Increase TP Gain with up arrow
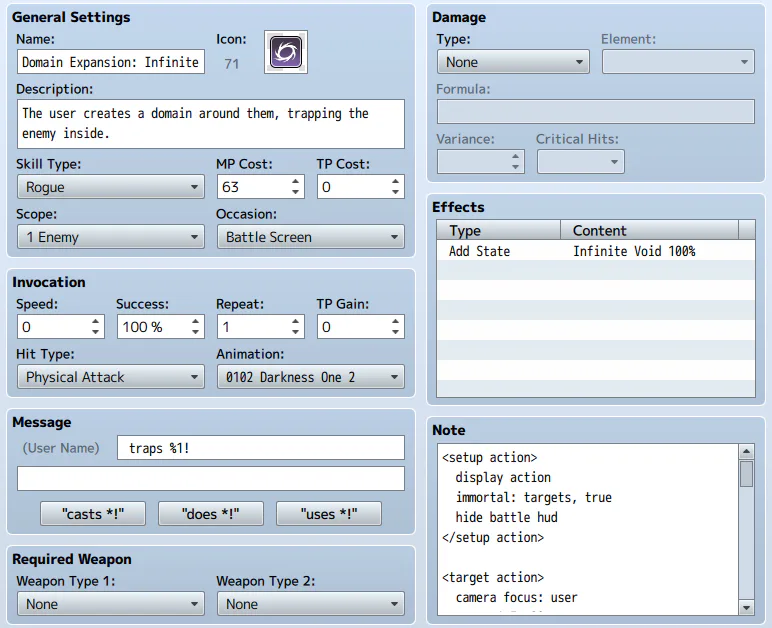The width and height of the screenshot is (772, 628). tap(395, 321)
